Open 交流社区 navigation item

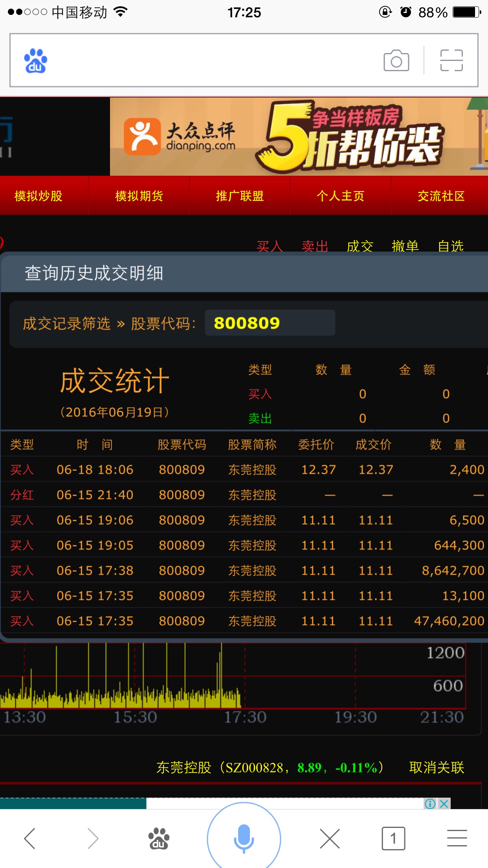pos(441,196)
